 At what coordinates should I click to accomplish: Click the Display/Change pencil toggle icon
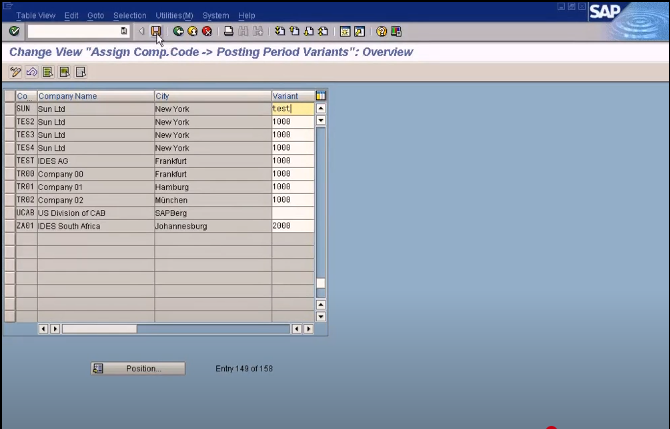15,72
